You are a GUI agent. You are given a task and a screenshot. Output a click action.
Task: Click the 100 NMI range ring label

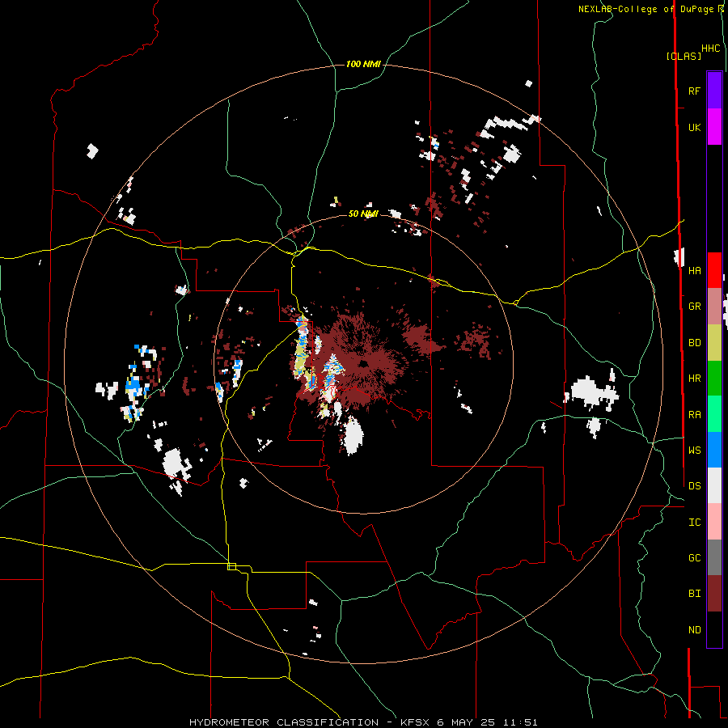(x=363, y=64)
